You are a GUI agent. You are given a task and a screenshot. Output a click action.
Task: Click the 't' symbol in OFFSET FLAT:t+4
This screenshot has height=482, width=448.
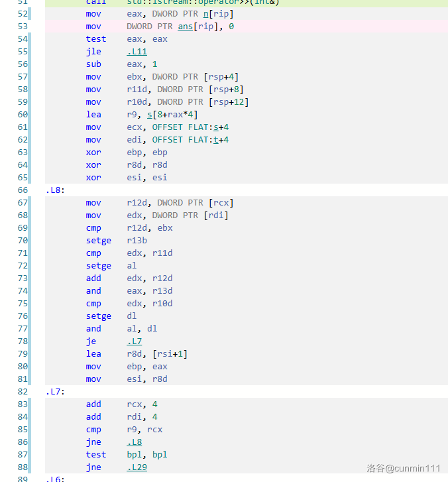pos(215,140)
